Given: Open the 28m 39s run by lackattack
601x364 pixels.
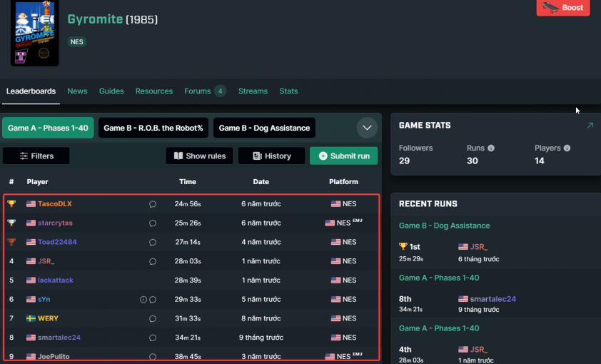Looking at the screenshot, I should pyautogui.click(x=188, y=280).
